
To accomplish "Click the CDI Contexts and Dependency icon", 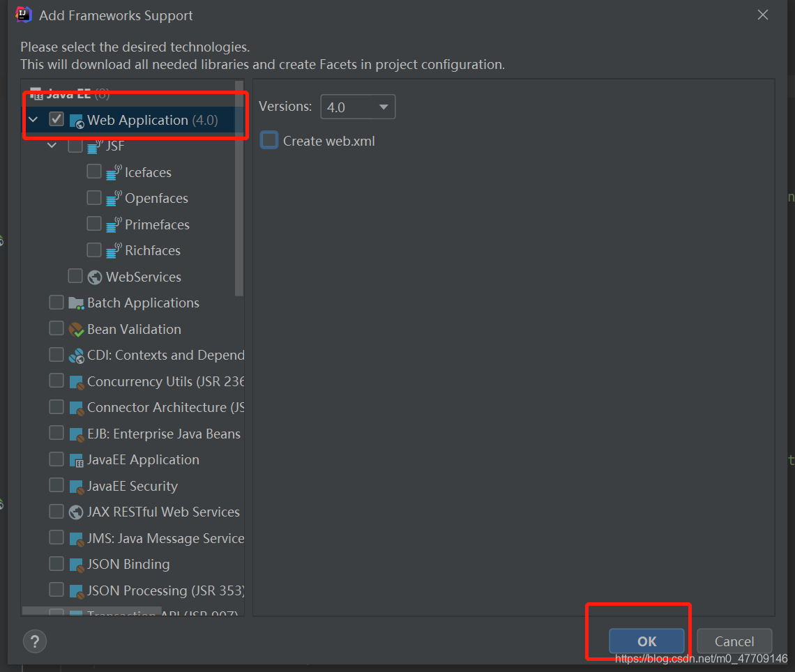I will click(x=76, y=356).
